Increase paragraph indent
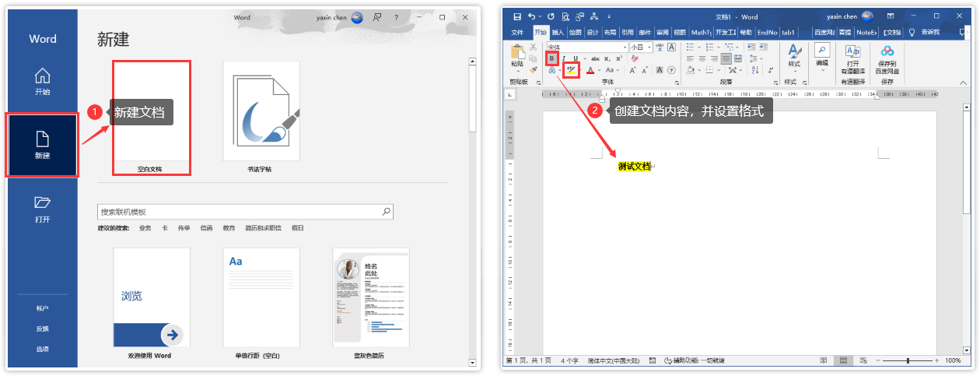 763,47
